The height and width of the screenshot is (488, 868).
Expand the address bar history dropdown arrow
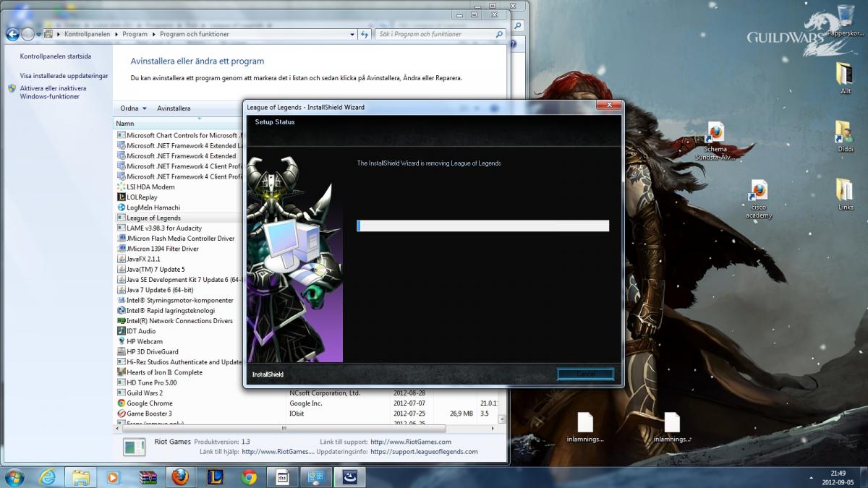(x=352, y=34)
